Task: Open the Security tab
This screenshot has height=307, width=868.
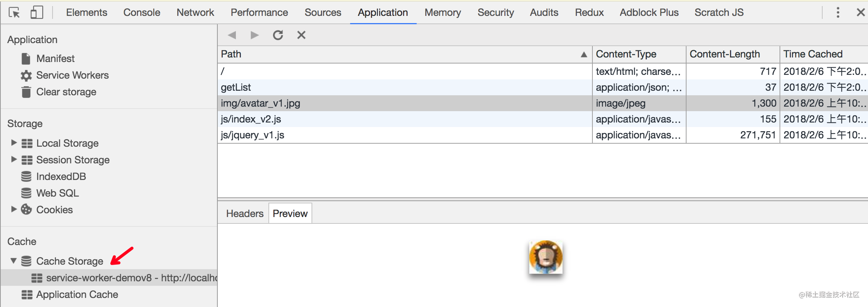Action: tap(496, 12)
